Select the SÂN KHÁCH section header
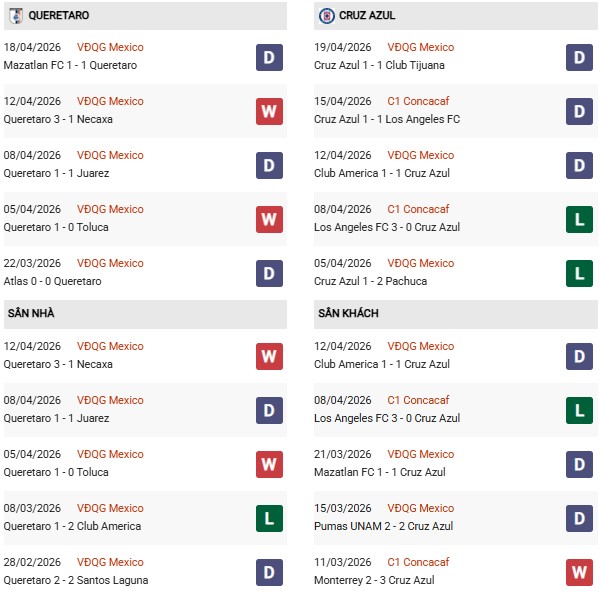This screenshot has width=600, height=592. (x=348, y=314)
